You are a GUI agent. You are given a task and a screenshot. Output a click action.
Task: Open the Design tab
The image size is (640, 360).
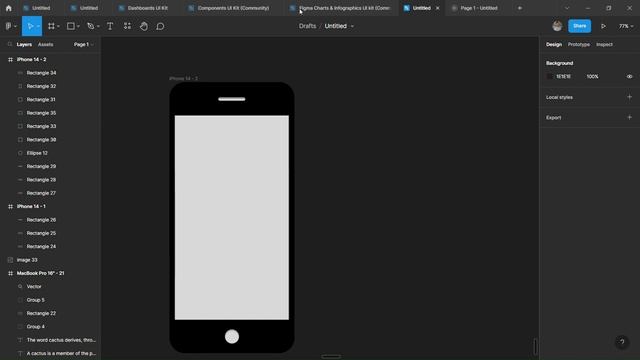tap(554, 44)
